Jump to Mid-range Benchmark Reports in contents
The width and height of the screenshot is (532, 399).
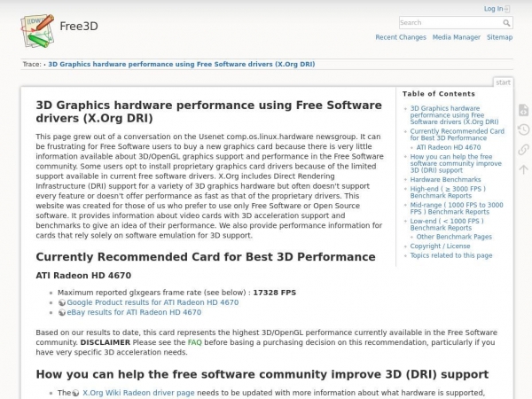(x=457, y=208)
